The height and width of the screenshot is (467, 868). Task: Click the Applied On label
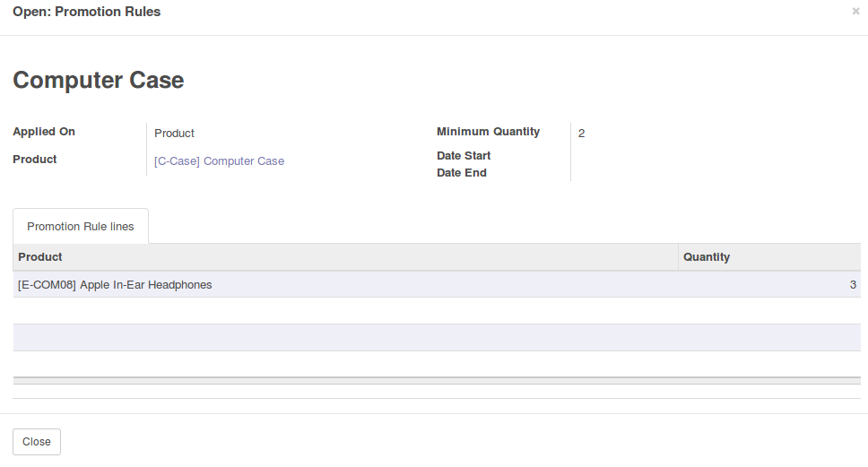(x=44, y=132)
